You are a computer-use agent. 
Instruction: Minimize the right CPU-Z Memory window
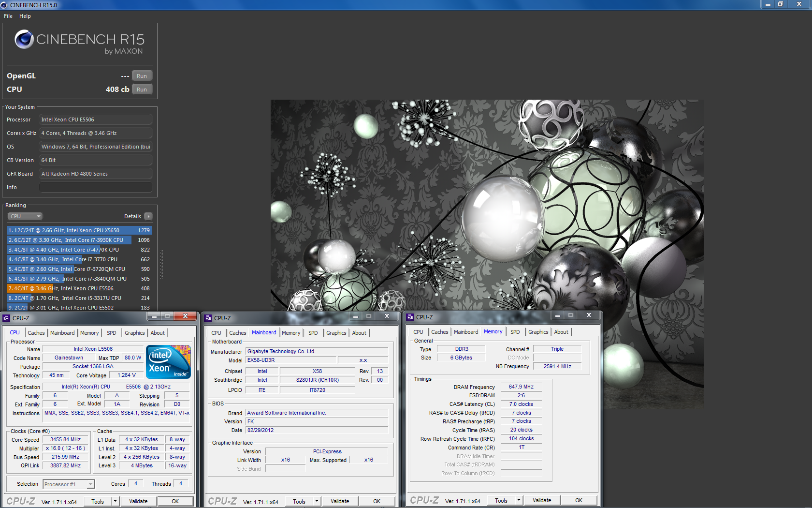point(557,315)
